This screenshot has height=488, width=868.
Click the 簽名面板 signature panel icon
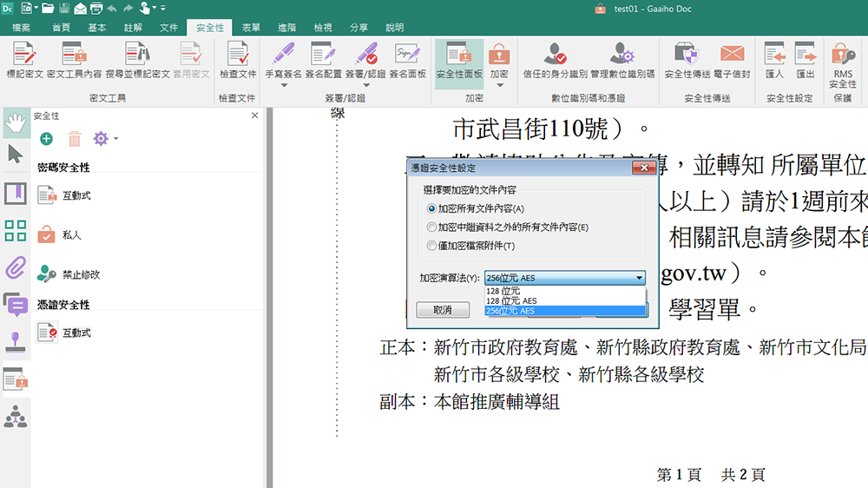pyautogui.click(x=407, y=55)
